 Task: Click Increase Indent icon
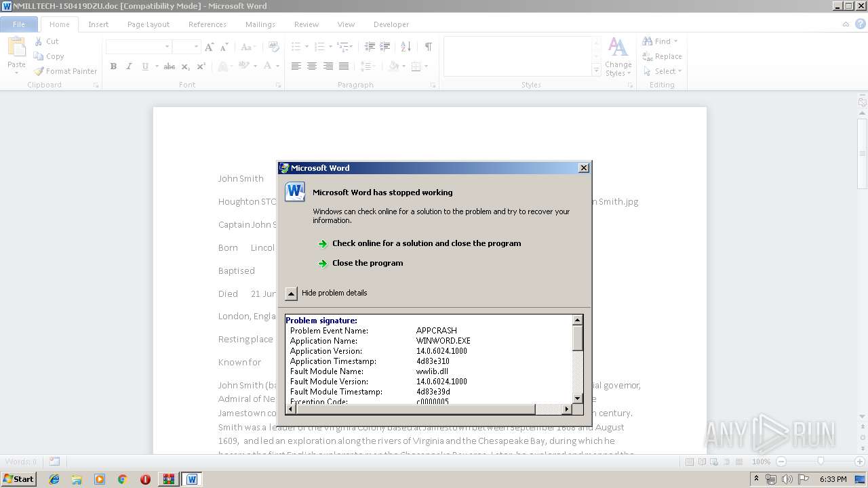point(385,47)
